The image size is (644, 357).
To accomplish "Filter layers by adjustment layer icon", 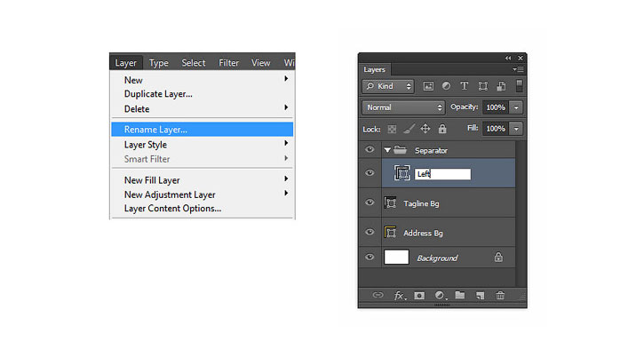I will [x=446, y=86].
